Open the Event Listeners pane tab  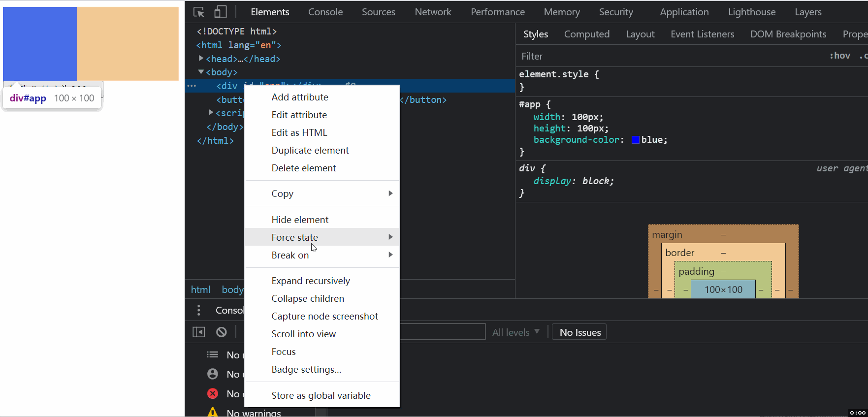pyautogui.click(x=702, y=34)
